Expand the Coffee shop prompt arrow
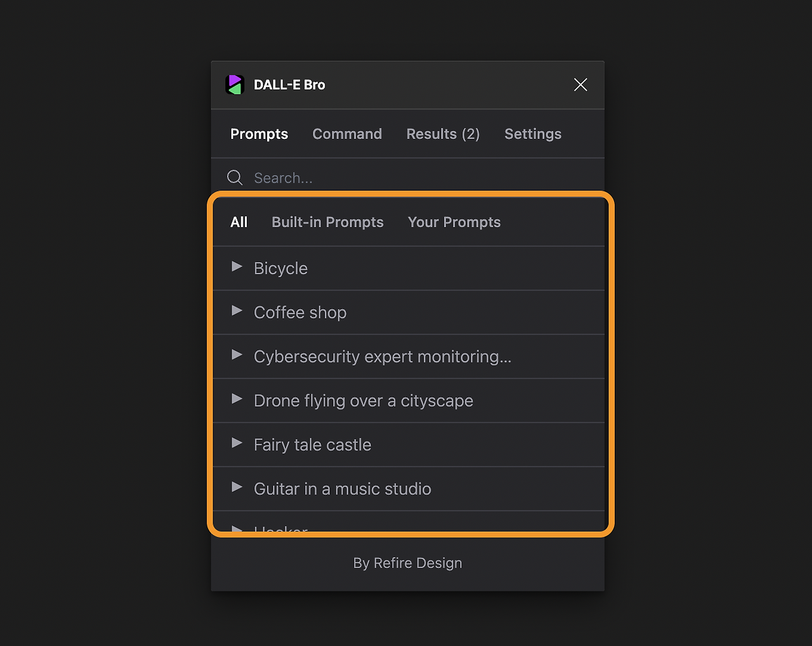 (x=237, y=311)
